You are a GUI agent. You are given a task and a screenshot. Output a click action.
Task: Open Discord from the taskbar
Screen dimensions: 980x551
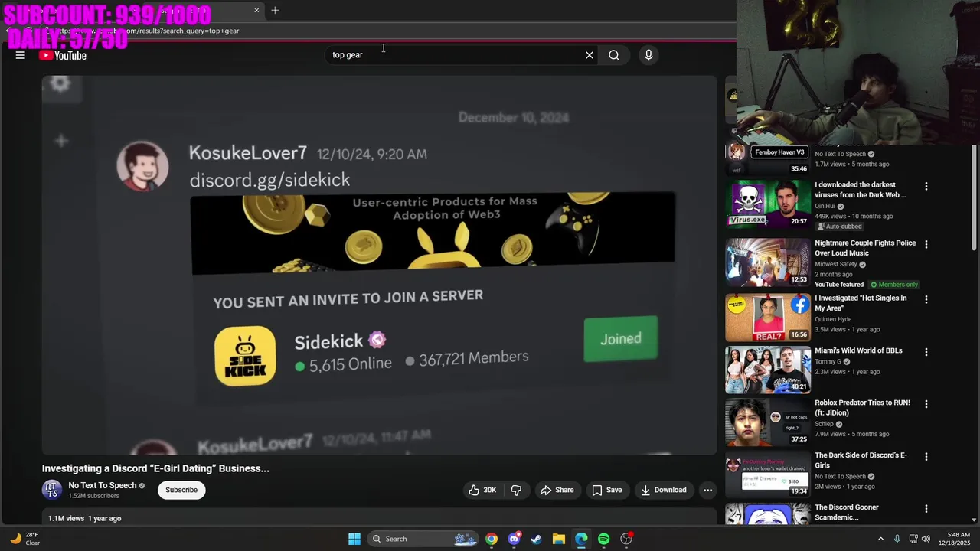coord(514,539)
